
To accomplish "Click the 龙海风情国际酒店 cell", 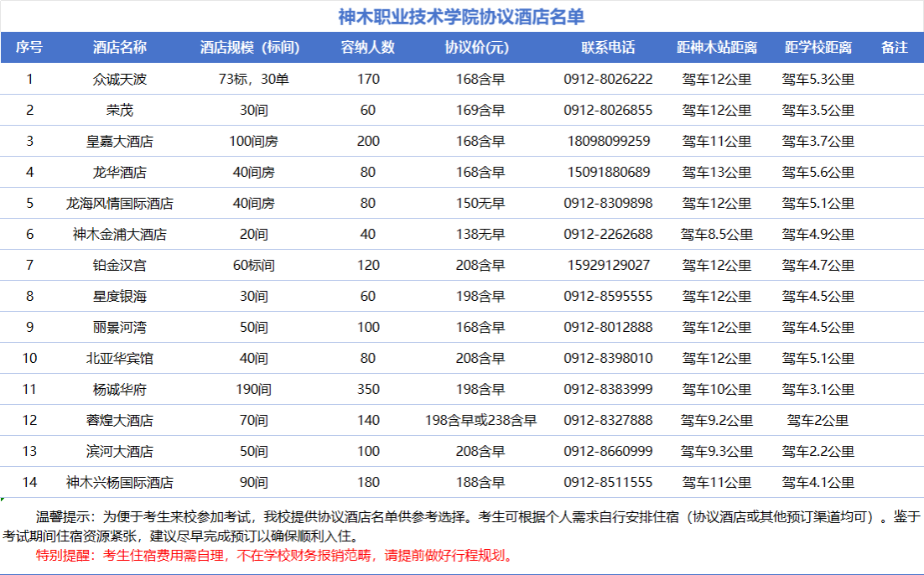I will [x=119, y=204].
